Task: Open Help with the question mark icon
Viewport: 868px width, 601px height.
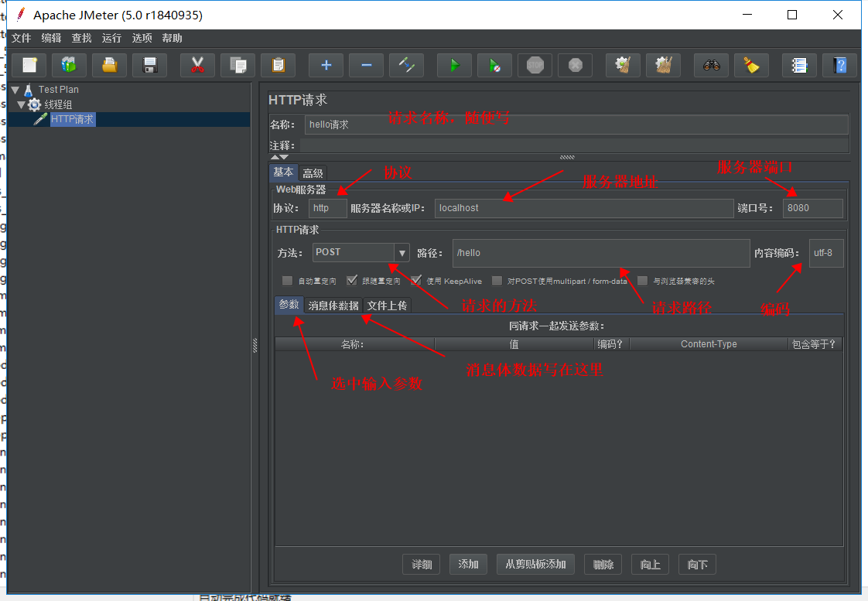Action: coord(840,65)
